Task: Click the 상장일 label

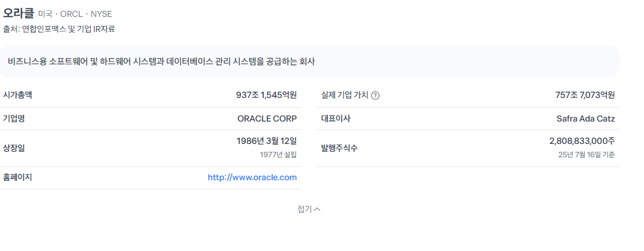Action: pyautogui.click(x=14, y=148)
